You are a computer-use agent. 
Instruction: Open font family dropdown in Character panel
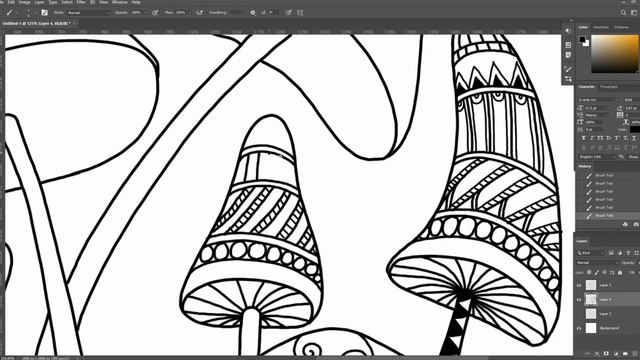point(598,100)
